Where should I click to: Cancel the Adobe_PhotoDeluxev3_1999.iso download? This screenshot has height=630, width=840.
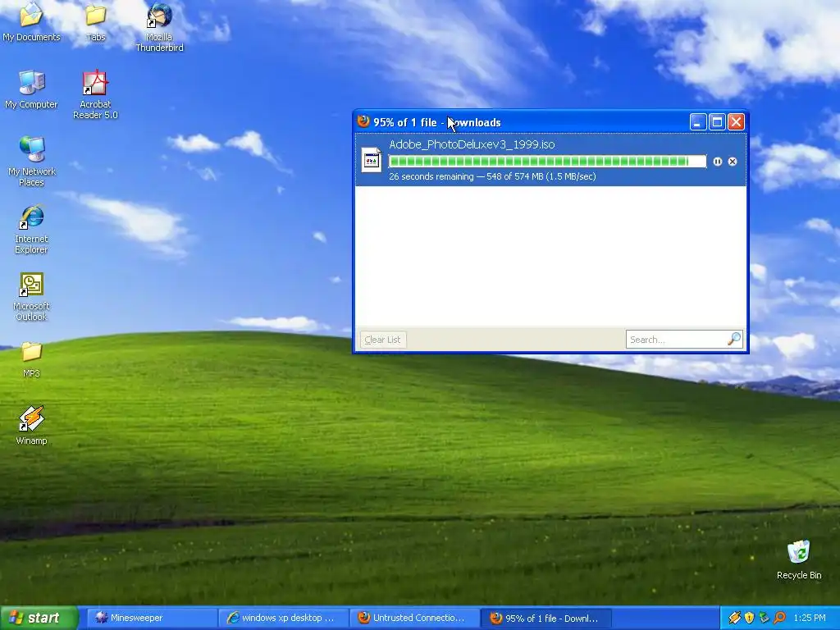733,162
